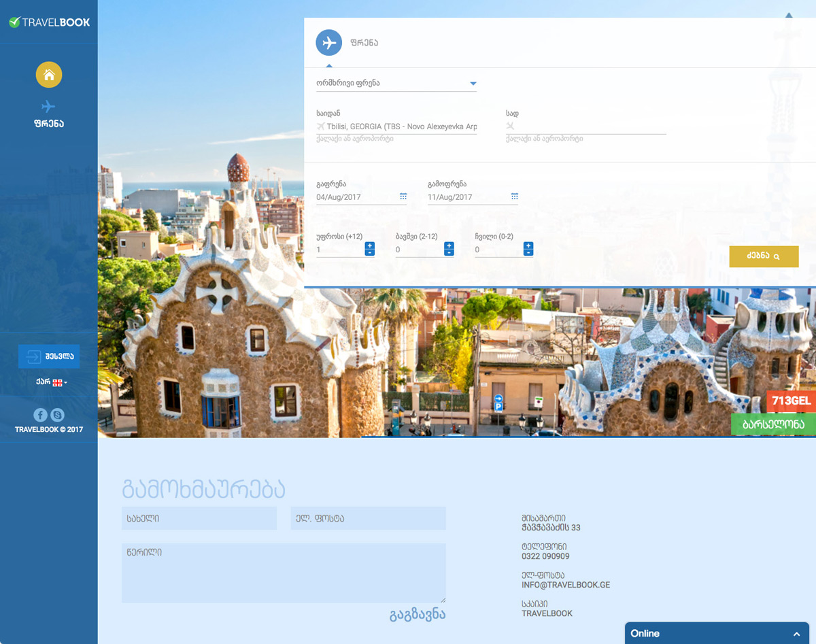Increase adult passenger count with plus
This screenshot has width=816, height=644.
pos(369,245)
